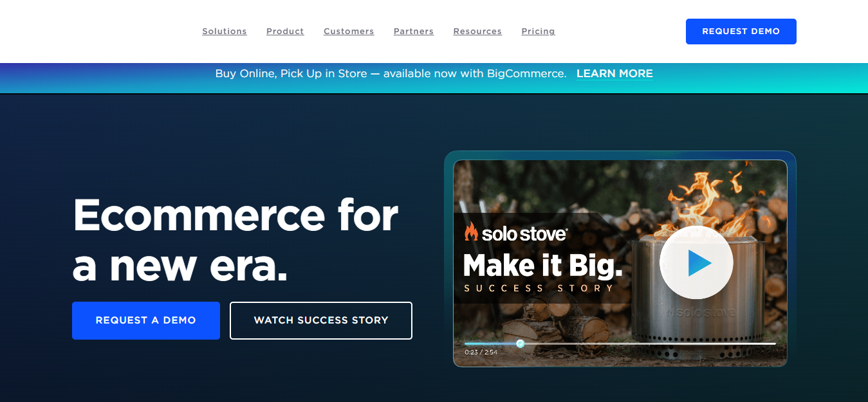Open the Partners navigation item

414,32
